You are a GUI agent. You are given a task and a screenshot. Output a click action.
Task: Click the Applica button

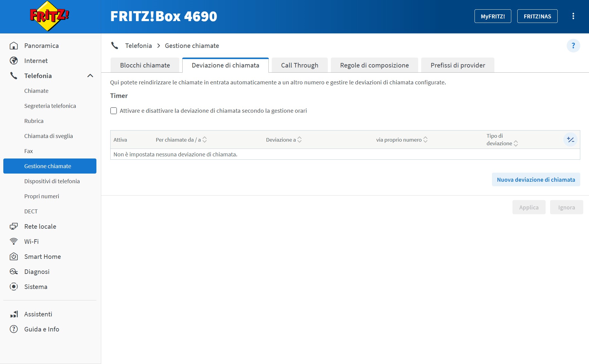tap(529, 208)
